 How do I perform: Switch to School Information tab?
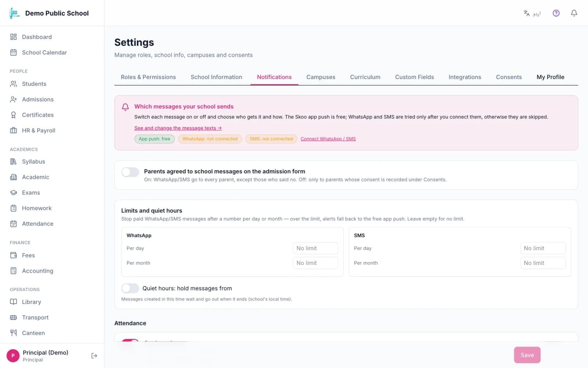pos(216,77)
